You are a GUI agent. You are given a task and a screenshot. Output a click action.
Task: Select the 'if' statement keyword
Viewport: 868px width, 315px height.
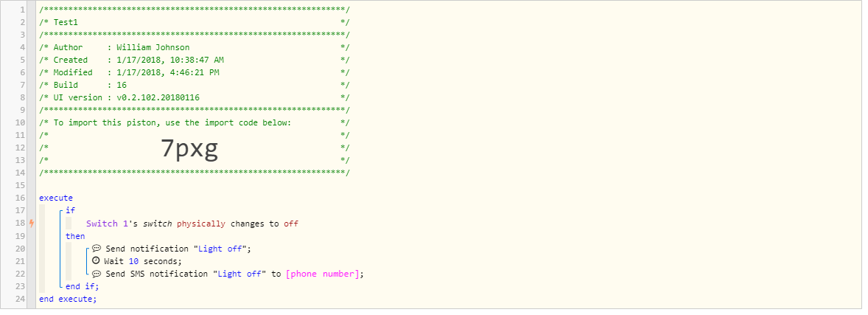point(70,210)
